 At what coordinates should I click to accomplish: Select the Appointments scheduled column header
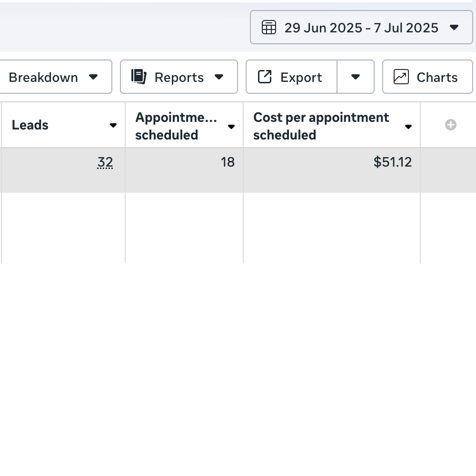pyautogui.click(x=176, y=126)
